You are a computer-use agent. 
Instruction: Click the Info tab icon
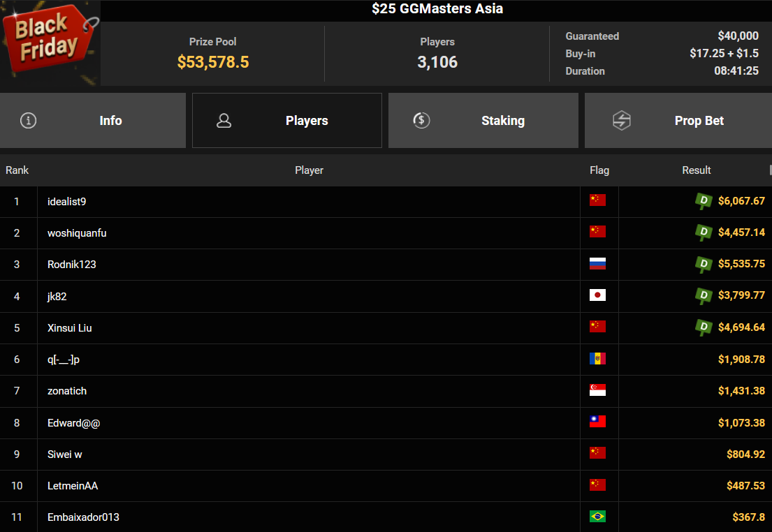pos(28,120)
